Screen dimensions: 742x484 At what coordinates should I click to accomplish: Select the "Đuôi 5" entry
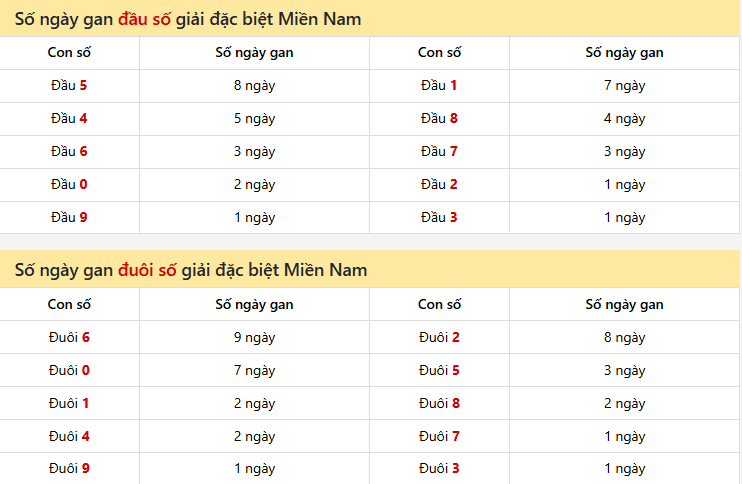439,371
